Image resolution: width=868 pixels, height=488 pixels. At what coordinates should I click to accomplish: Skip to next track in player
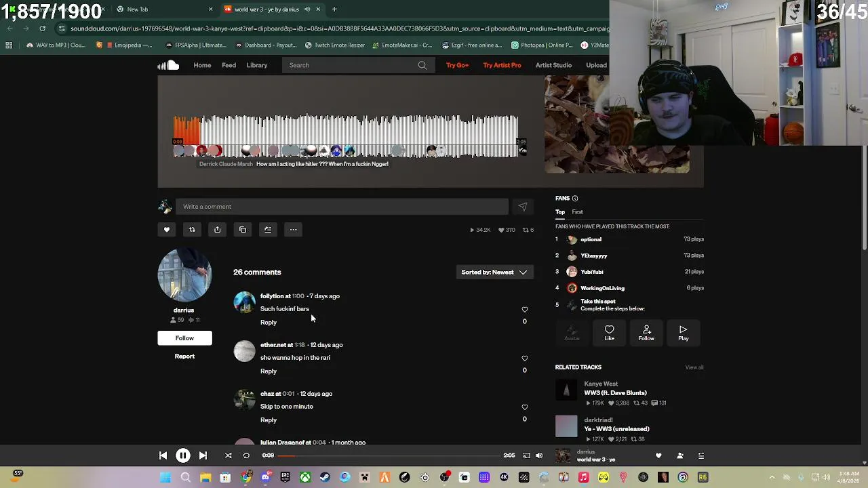203,455
